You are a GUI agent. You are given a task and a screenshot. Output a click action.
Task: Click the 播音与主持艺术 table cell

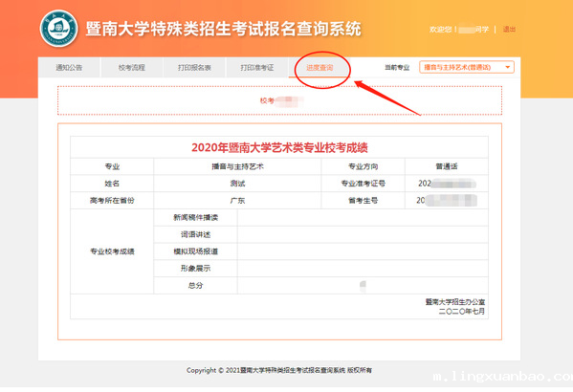tap(237, 166)
